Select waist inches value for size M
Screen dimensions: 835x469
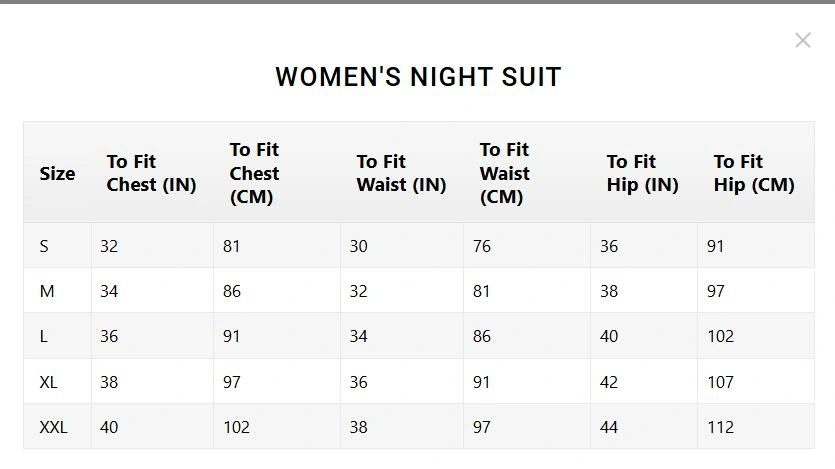click(x=359, y=292)
